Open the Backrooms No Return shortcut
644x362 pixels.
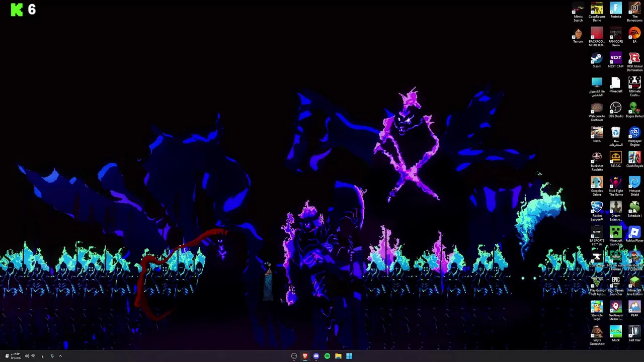pos(597,37)
